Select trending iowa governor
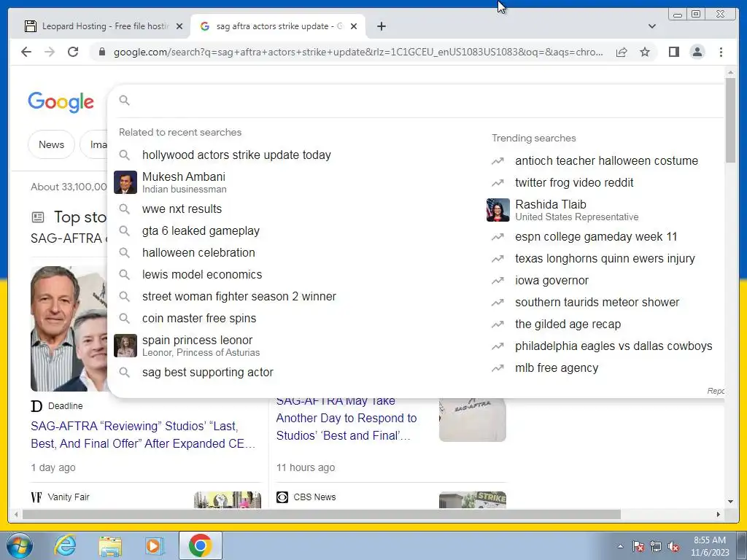The height and width of the screenshot is (560, 747). [551, 281]
